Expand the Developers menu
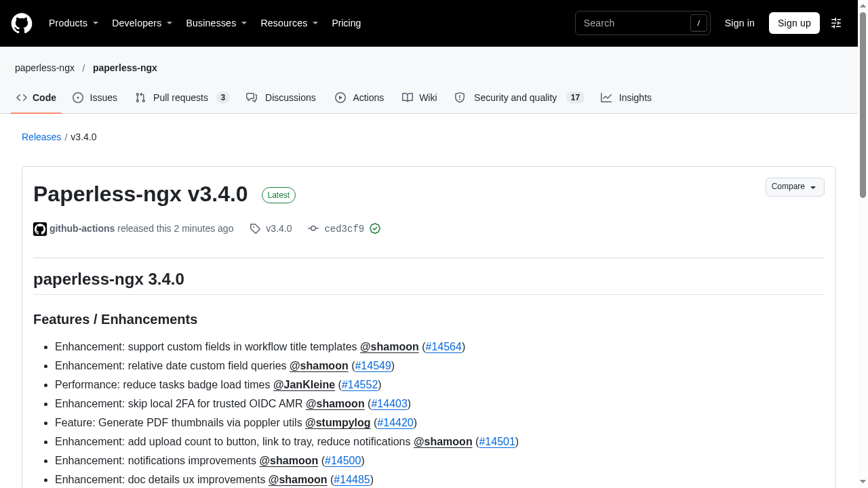Viewport: 868px width, 488px height. (142, 23)
